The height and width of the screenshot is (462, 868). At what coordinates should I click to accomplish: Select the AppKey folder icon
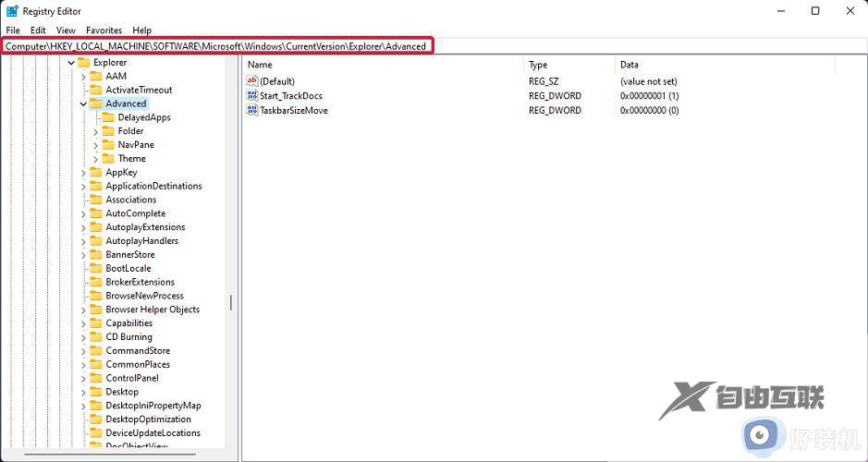[x=96, y=172]
